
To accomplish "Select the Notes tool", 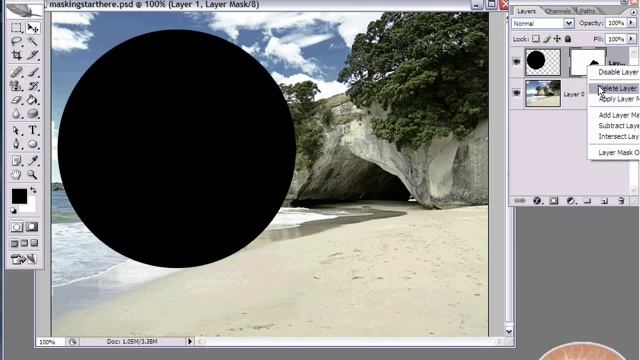I will (x=16, y=161).
